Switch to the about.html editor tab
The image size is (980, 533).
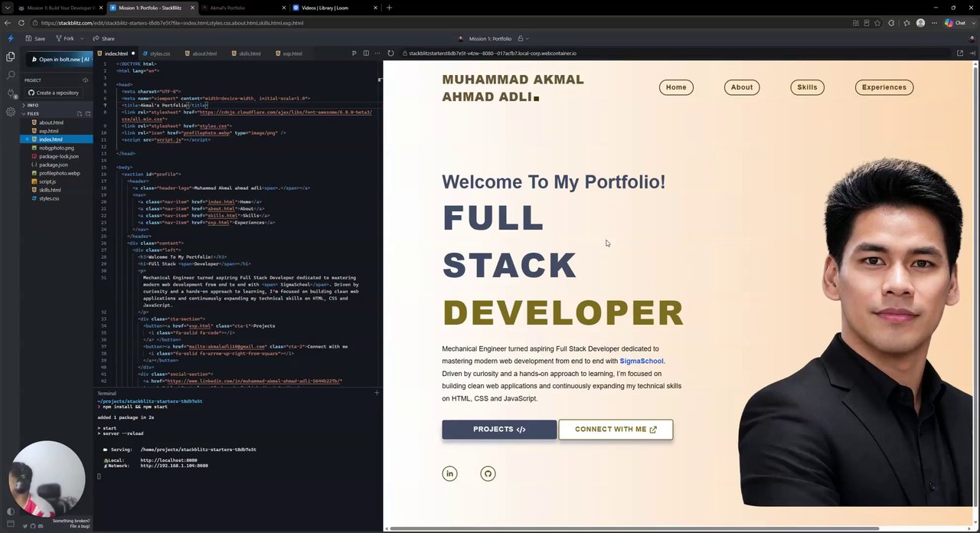coord(204,54)
